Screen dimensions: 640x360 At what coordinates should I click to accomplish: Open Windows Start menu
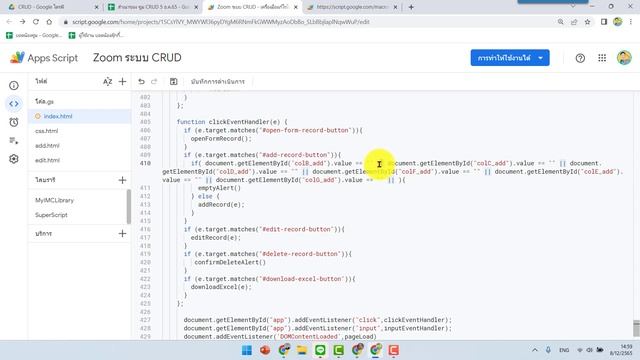247,350
